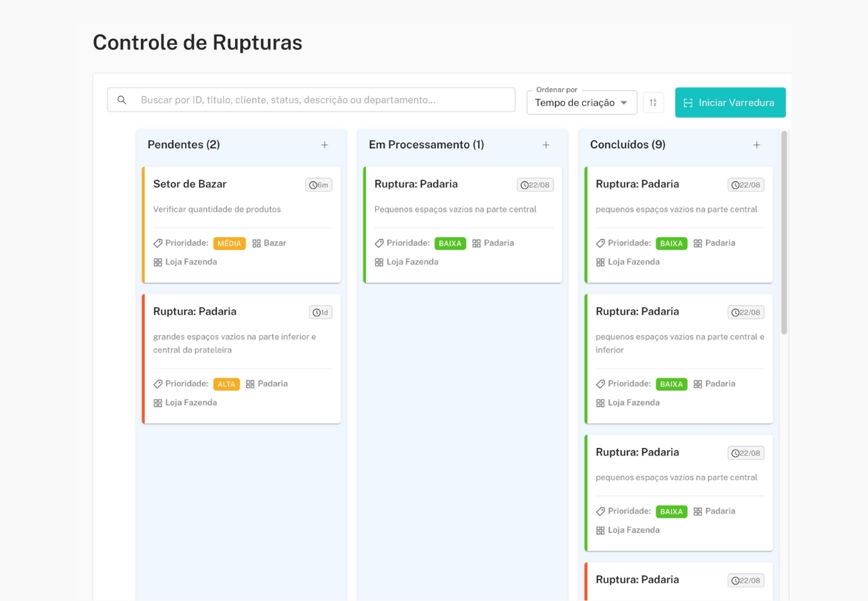The height and width of the screenshot is (601, 868).
Task: Click inside the search input field
Action: pyautogui.click(x=300, y=99)
